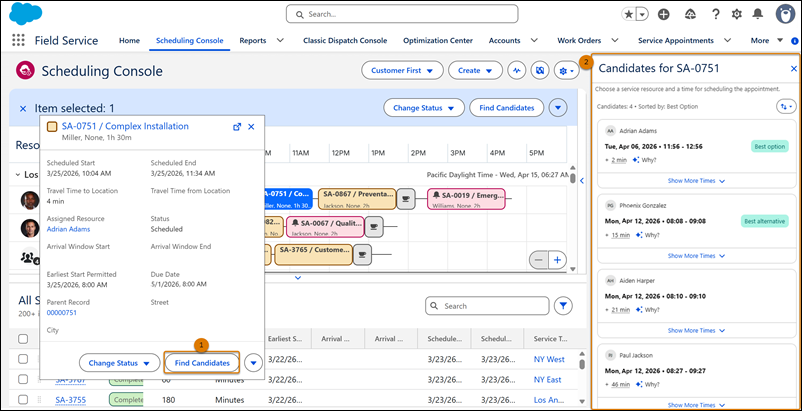Open the Favorites list dropdown arrow
Viewport: 802px width, 411px height.
pos(642,14)
